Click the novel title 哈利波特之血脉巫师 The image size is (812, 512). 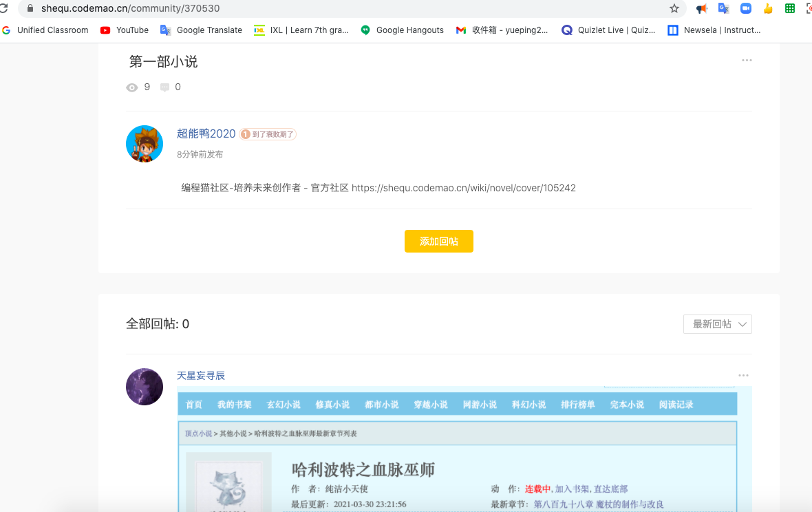pyautogui.click(x=363, y=469)
